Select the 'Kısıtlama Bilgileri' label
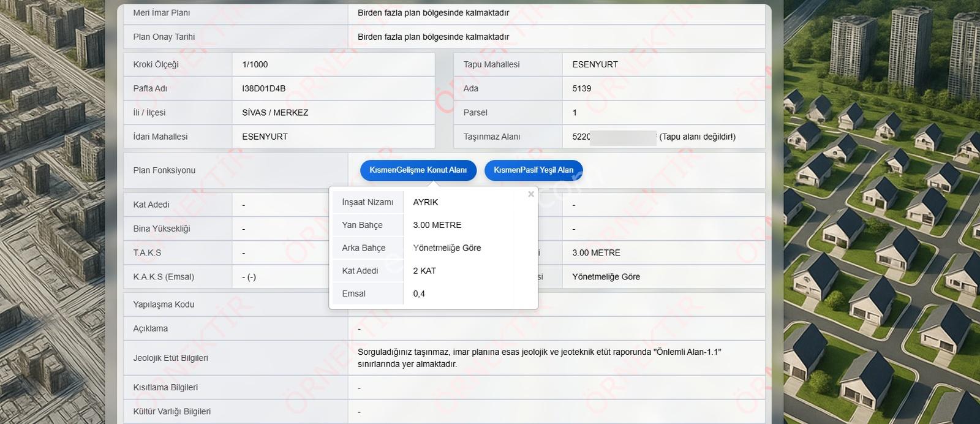The height and width of the screenshot is (424, 980). [165, 387]
